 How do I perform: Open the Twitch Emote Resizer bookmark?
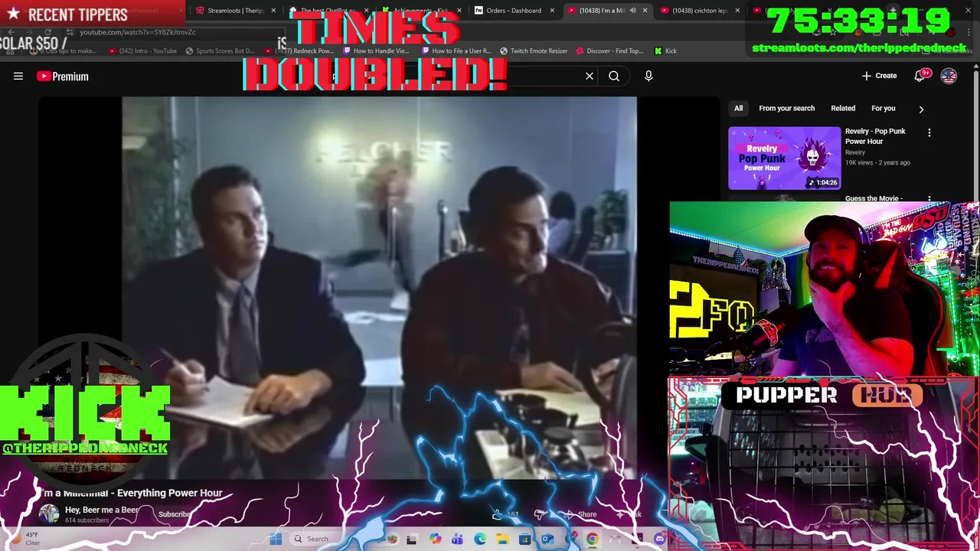point(534,51)
